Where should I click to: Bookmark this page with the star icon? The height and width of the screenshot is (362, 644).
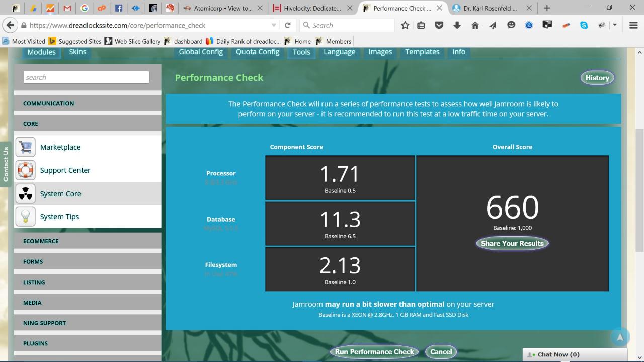point(405,25)
